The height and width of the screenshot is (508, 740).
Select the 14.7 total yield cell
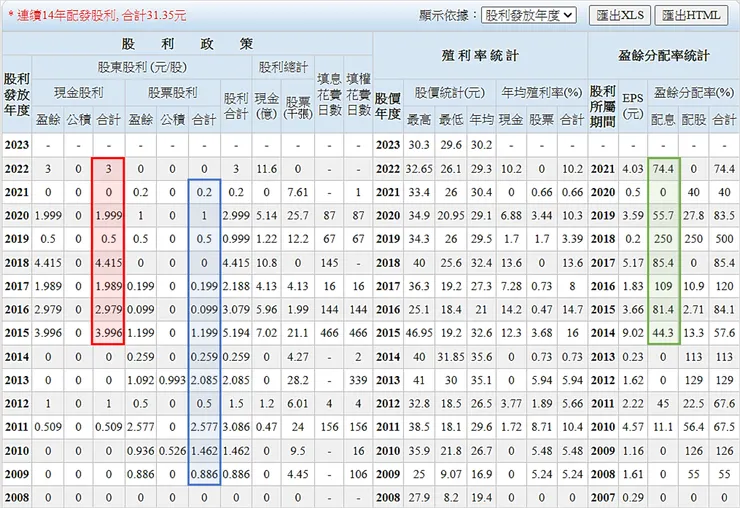tap(572, 309)
